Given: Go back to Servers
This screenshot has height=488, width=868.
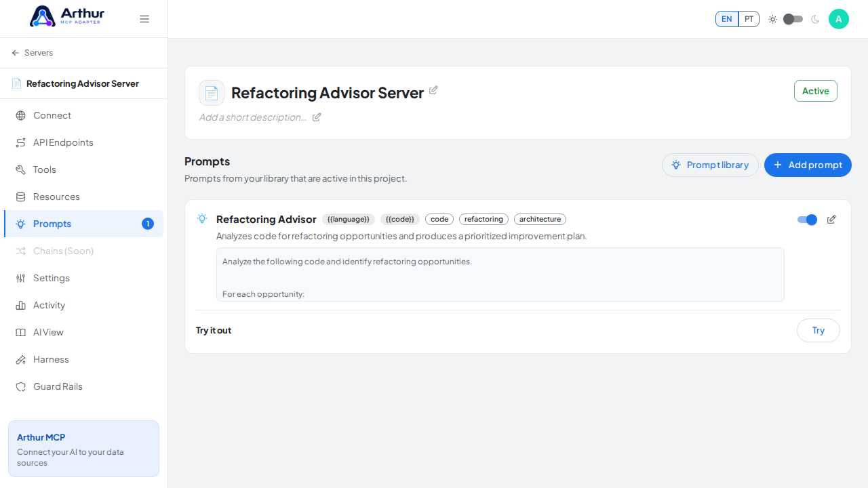Looking at the screenshot, I should pyautogui.click(x=33, y=53).
